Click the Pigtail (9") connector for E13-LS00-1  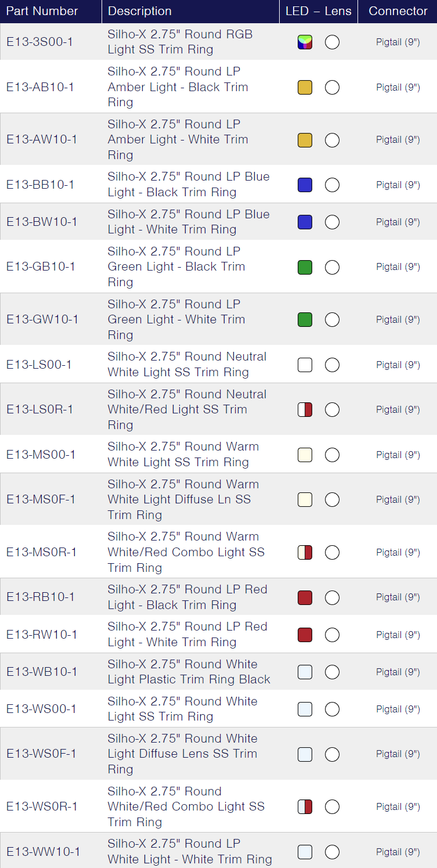tap(398, 365)
